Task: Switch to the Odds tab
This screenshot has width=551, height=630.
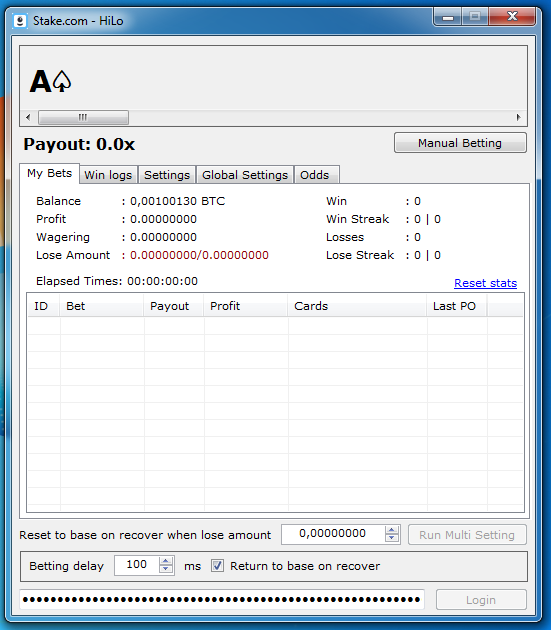Action: coord(315,175)
